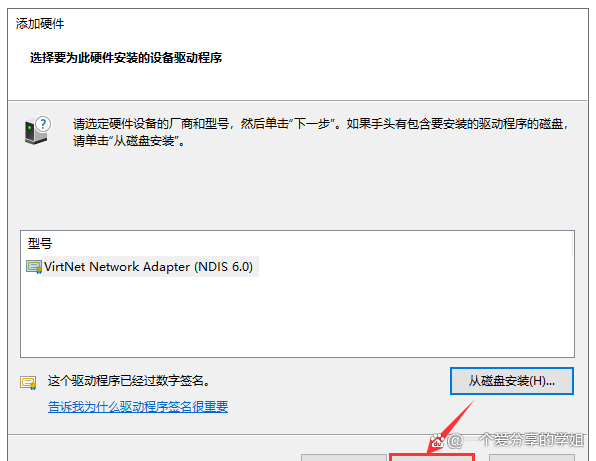Open the 告诉我为什么驱动程序签名很重要 link
This screenshot has height=461, width=596.
(138, 407)
